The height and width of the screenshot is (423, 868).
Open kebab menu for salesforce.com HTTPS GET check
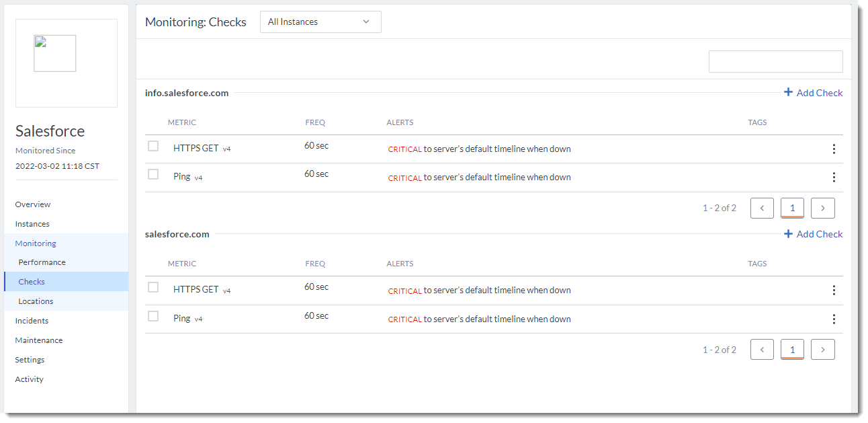point(834,291)
